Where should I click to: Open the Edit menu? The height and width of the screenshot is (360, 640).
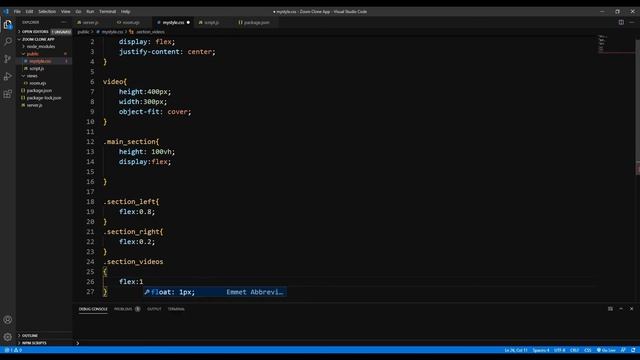click(29, 11)
